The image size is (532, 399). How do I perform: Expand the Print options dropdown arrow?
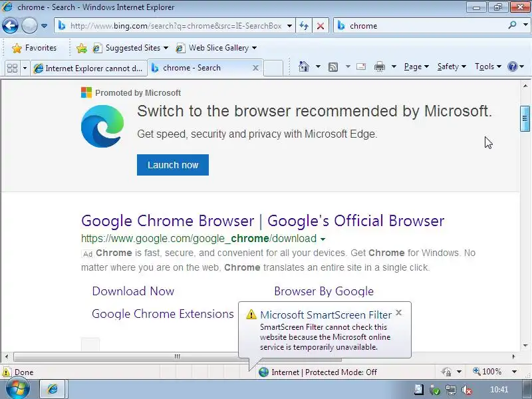coord(394,66)
